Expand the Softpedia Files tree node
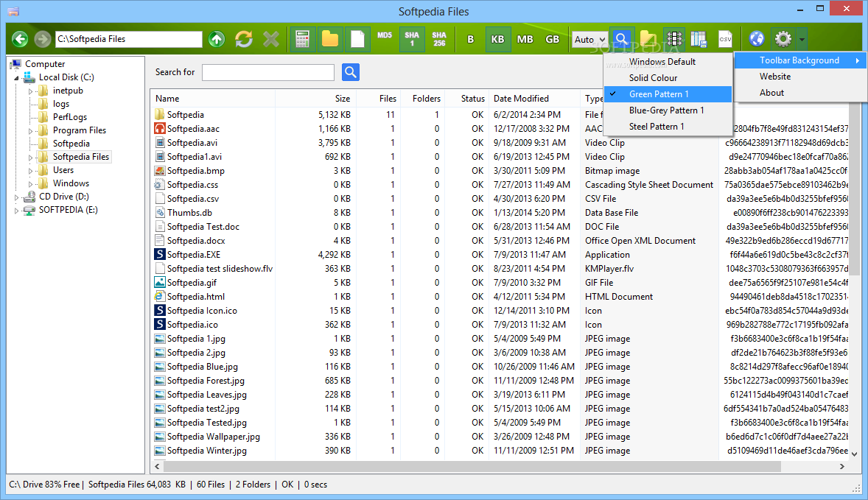The image size is (868, 500). tap(30, 157)
